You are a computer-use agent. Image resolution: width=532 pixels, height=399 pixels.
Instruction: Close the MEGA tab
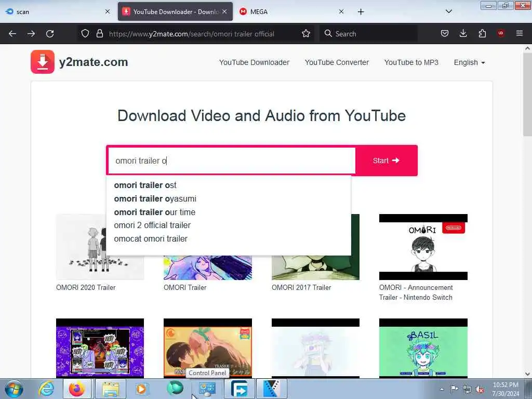(341, 11)
